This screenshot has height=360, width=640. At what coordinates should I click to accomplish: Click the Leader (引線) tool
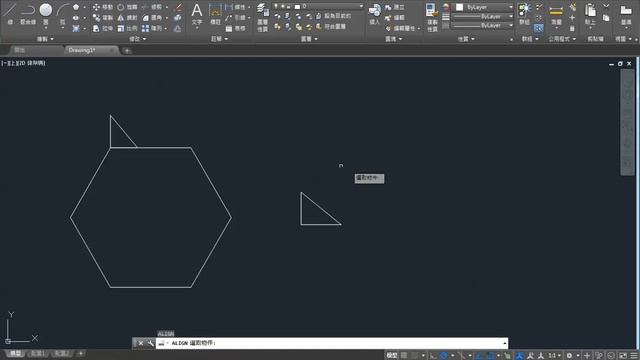(235, 18)
